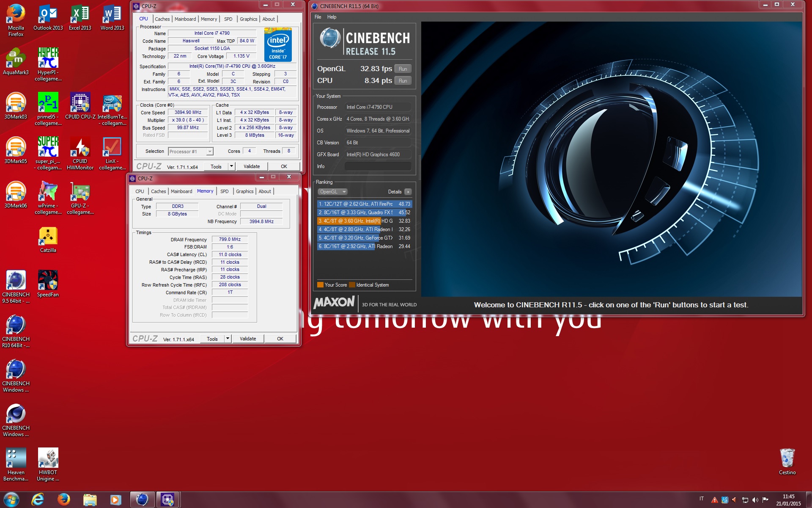Image resolution: width=812 pixels, height=508 pixels.
Task: Open SPD tab in upper CPU-Z window
Action: tap(228, 19)
